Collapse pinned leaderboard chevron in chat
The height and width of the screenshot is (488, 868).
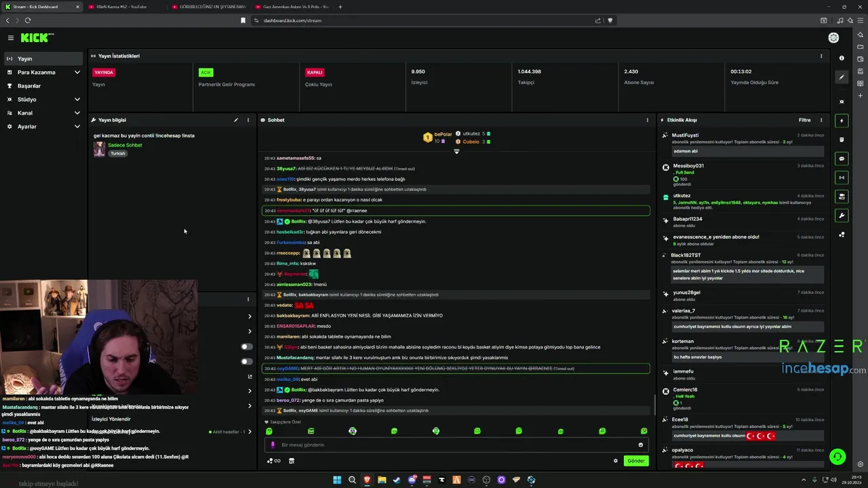456,151
